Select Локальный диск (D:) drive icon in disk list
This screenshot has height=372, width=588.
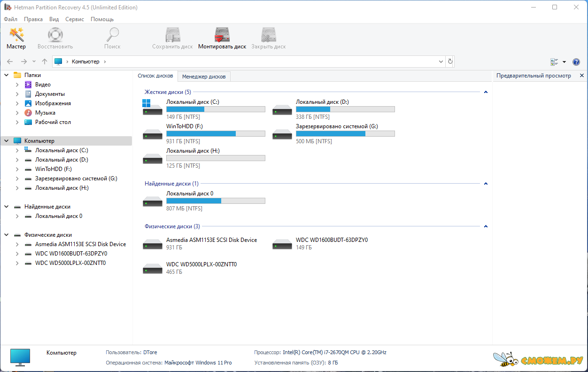(282, 110)
